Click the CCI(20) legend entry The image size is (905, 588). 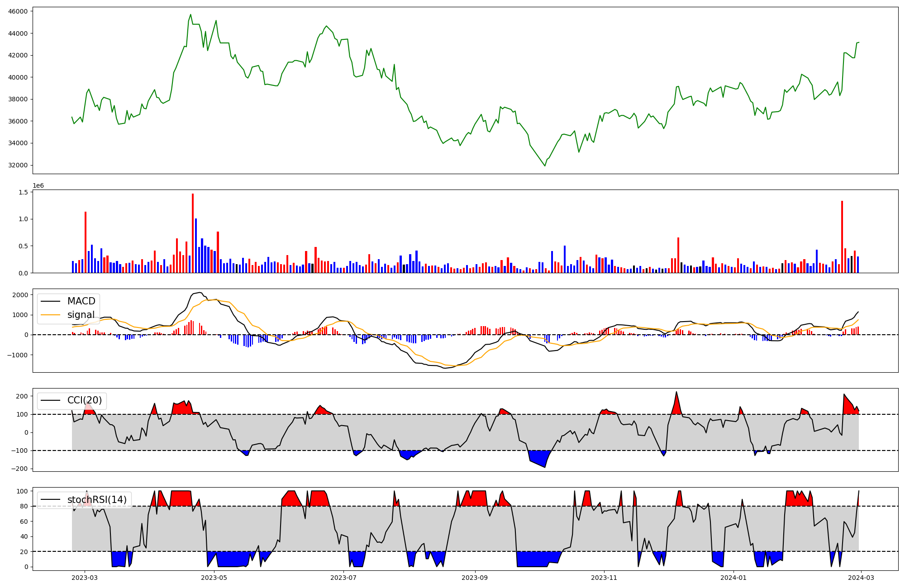84,400
